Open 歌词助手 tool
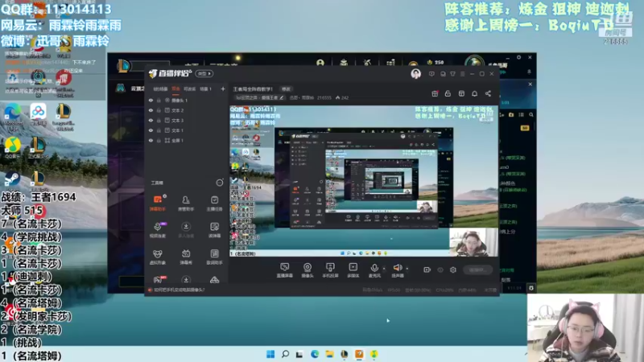The height and width of the screenshot is (362, 644). tap(214, 257)
